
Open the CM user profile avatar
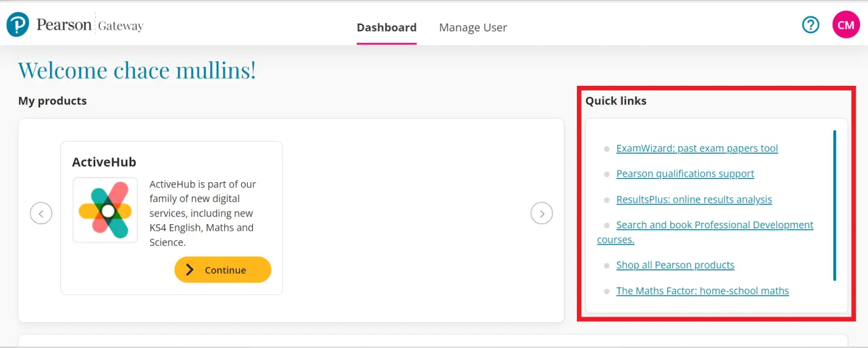(846, 25)
